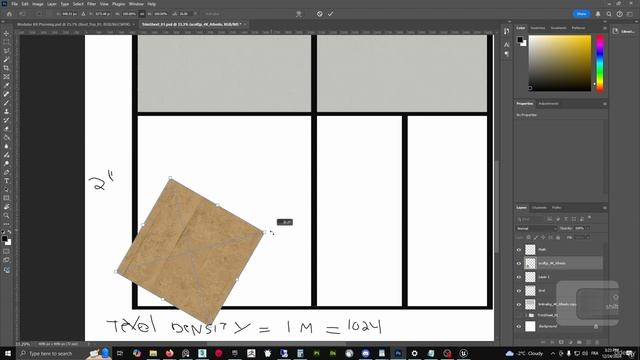Open the Image menu
640x360 pixels.
tap(38, 4)
